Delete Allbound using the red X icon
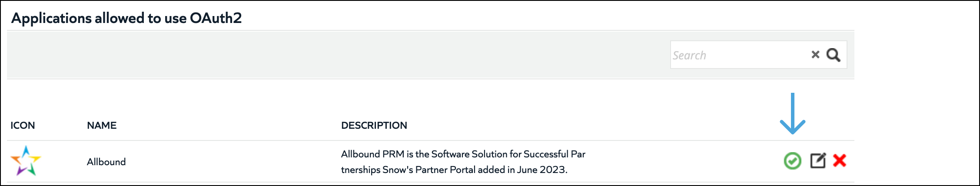The image size is (980, 186). coord(840,160)
